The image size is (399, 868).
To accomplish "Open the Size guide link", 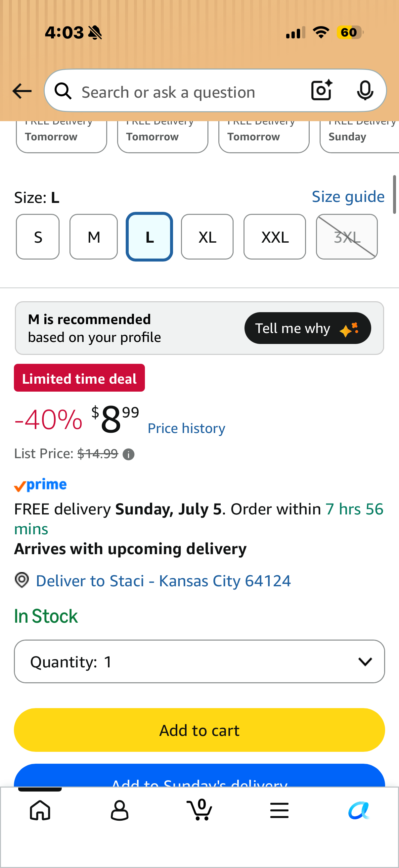I will coord(348,197).
